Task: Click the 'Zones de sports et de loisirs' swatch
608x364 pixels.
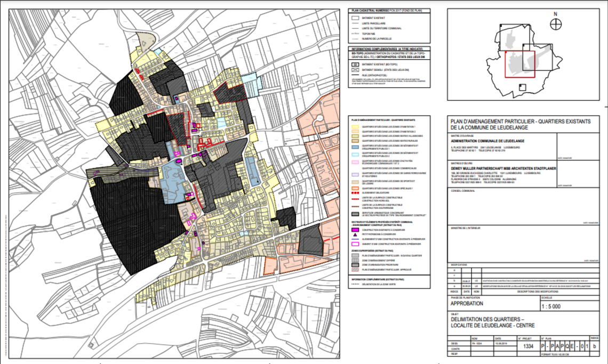Action: pyautogui.click(x=355, y=182)
